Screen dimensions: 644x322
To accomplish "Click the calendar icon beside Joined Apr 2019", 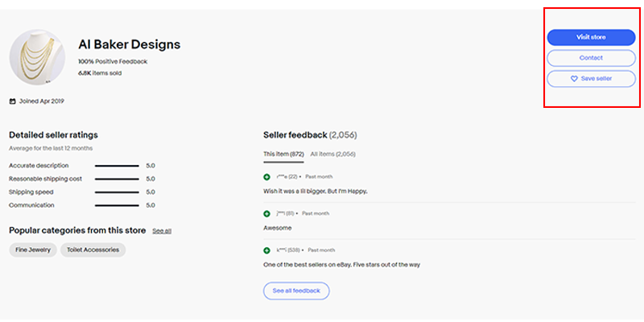I will (x=12, y=101).
